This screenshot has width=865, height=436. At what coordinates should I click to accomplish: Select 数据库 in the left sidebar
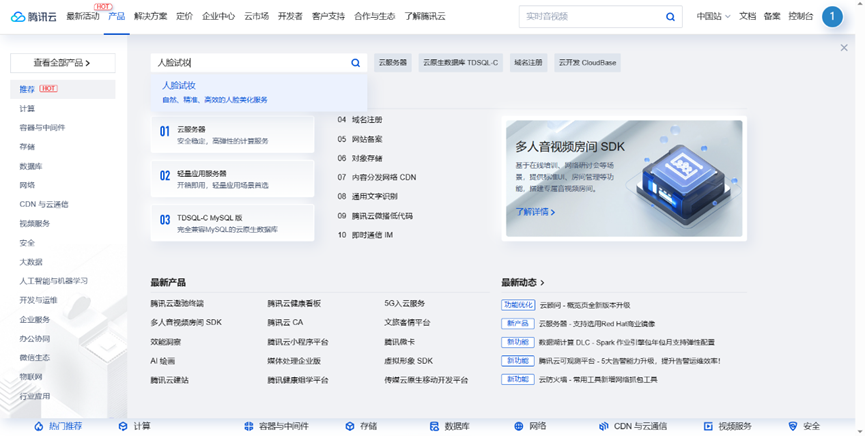pos(31,166)
